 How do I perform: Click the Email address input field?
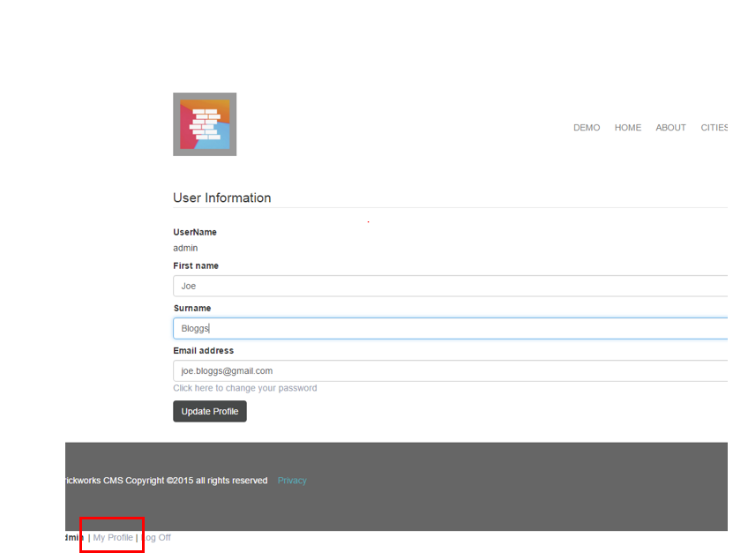[x=450, y=371]
